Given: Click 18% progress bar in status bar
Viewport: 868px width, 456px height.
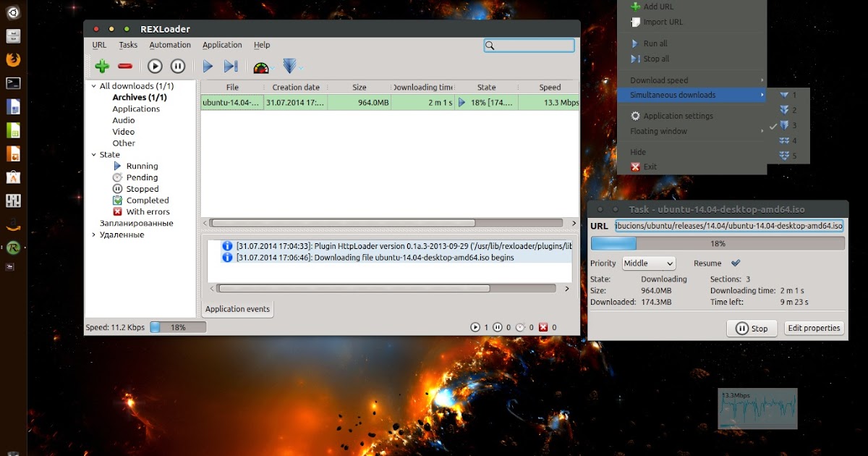Looking at the screenshot, I should [177, 328].
